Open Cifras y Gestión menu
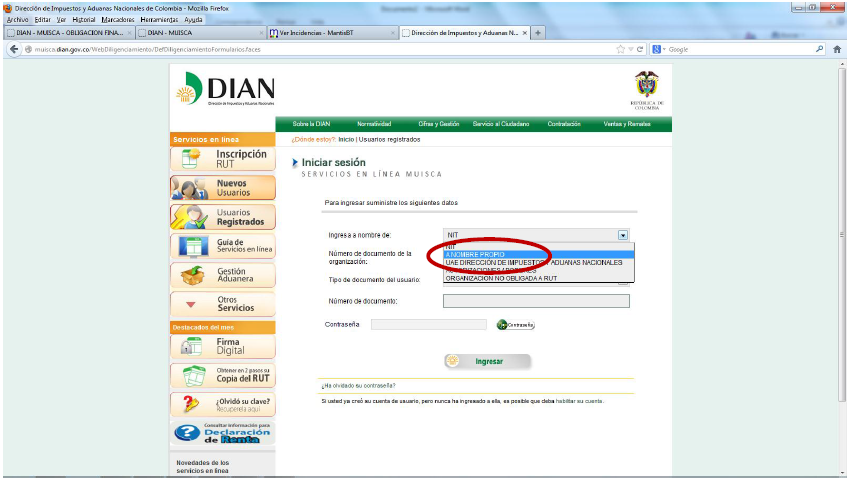The width and height of the screenshot is (850, 481). pos(439,124)
